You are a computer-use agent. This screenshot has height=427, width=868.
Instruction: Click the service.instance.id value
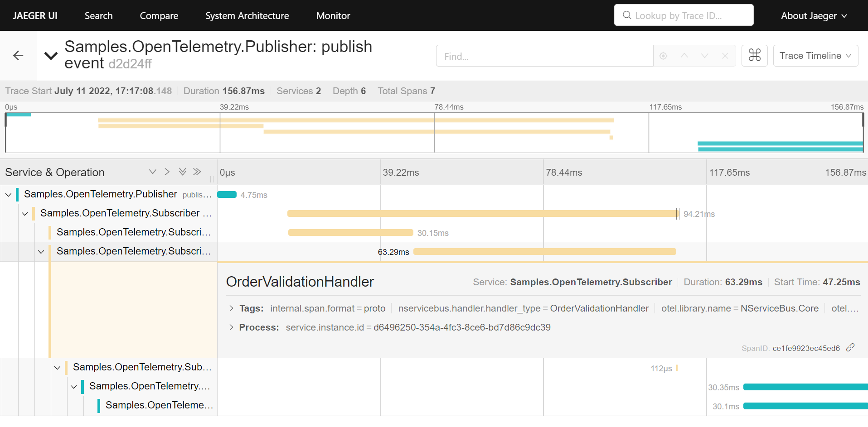point(462,327)
